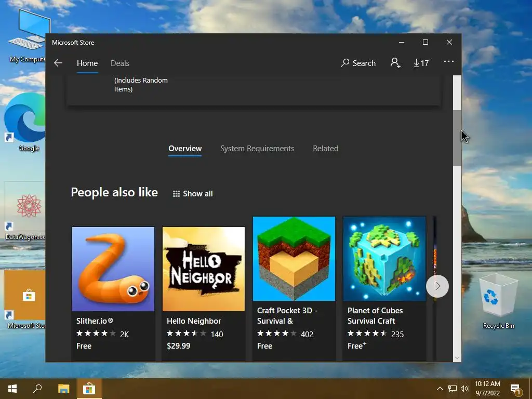Select the Overview tab
Image resolution: width=532 pixels, height=399 pixels.
pos(185,149)
